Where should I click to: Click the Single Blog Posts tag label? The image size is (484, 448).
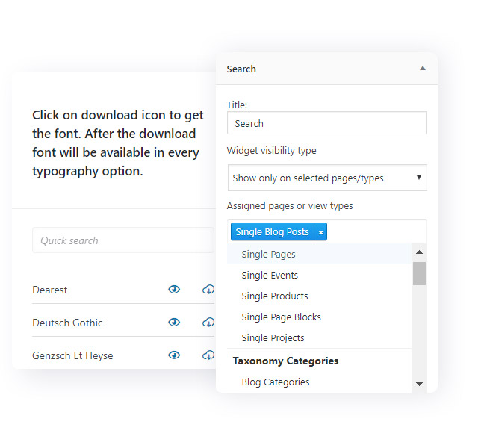tap(272, 232)
